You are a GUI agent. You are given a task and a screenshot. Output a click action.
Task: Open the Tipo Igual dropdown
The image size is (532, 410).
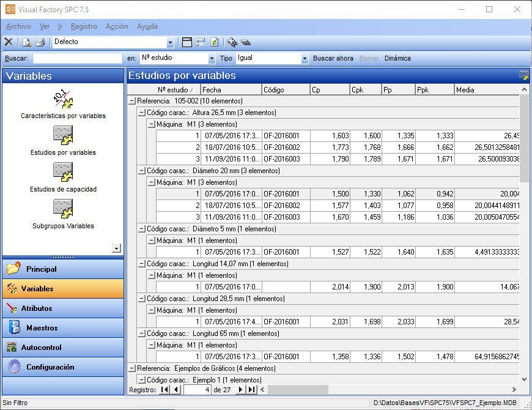click(305, 59)
